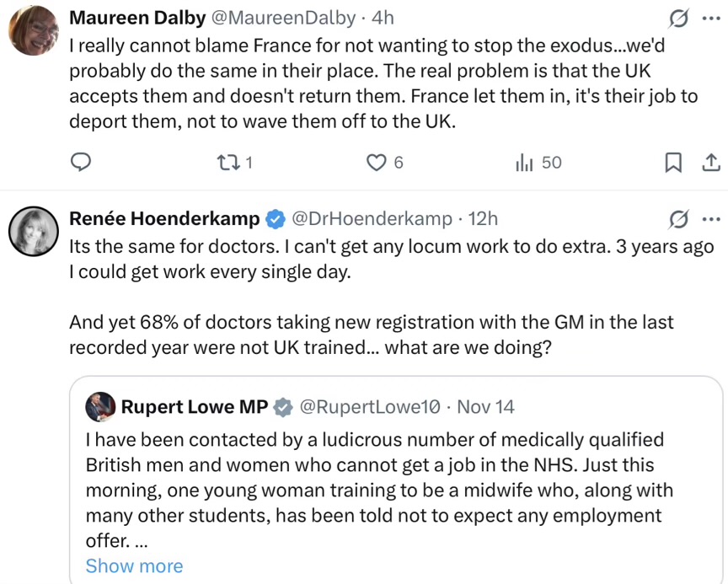Open Rupert Lowe MP profile name
Image resolution: width=728 pixels, height=584 pixels.
(x=194, y=407)
